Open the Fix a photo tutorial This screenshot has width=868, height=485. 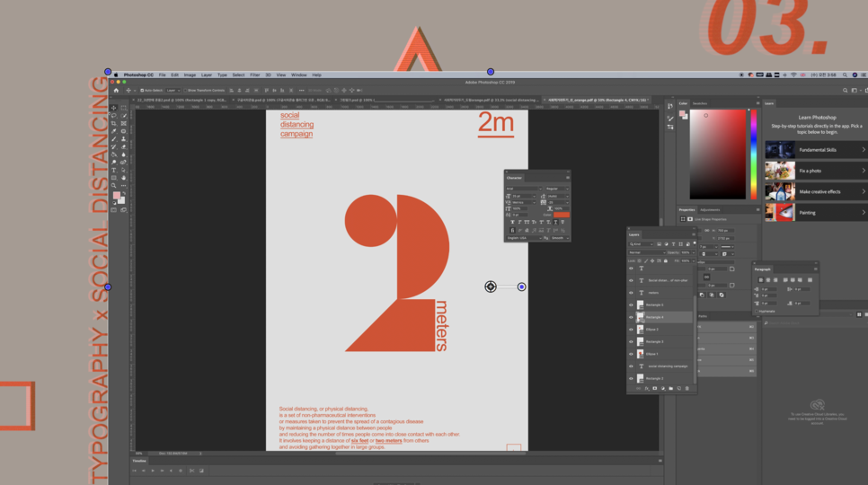pos(815,171)
